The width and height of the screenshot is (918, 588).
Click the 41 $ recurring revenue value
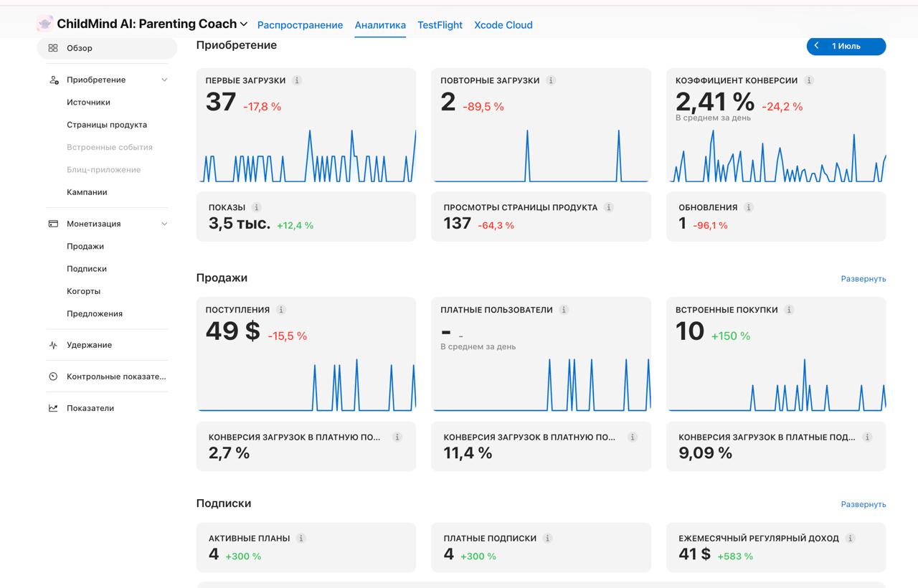click(x=694, y=554)
